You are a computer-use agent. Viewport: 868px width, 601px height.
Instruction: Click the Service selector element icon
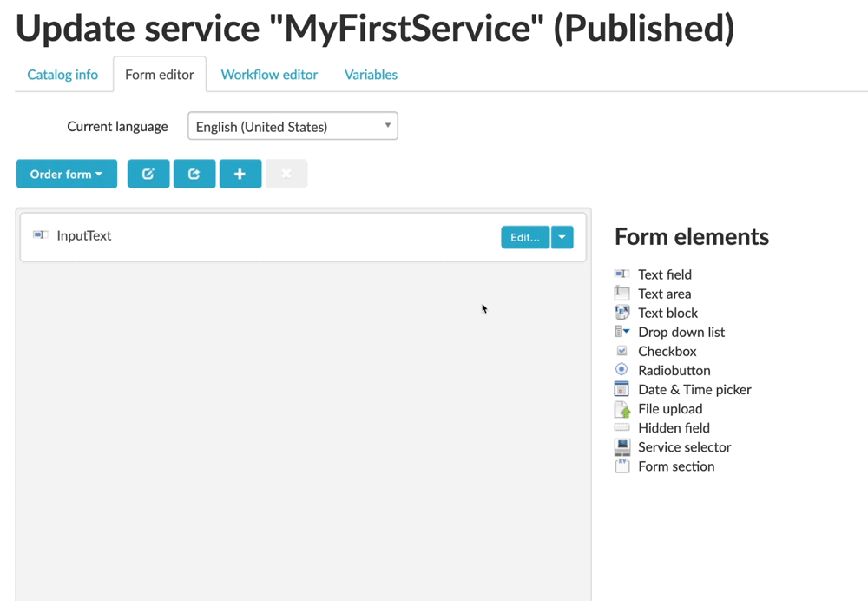point(621,447)
